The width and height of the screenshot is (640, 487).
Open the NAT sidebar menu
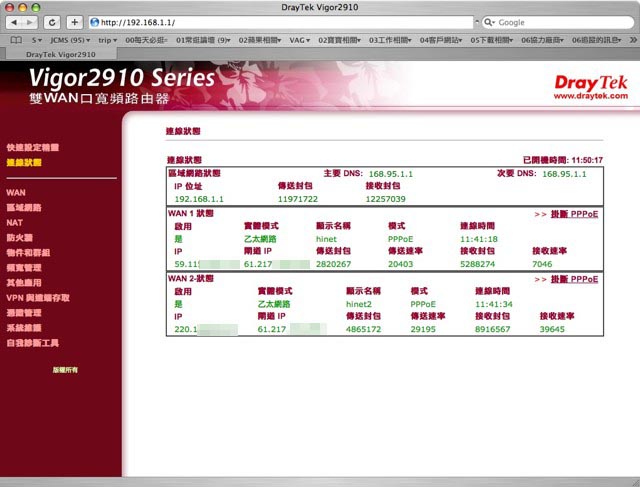click(x=14, y=222)
